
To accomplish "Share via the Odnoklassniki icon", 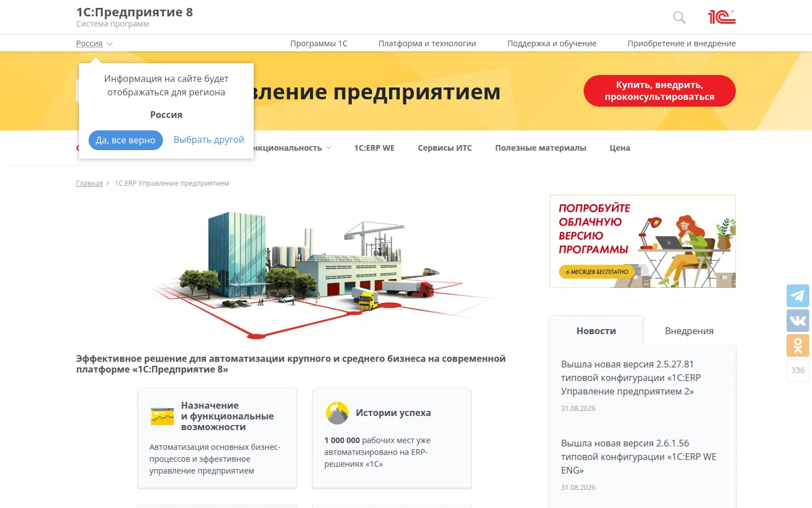I will (x=798, y=345).
